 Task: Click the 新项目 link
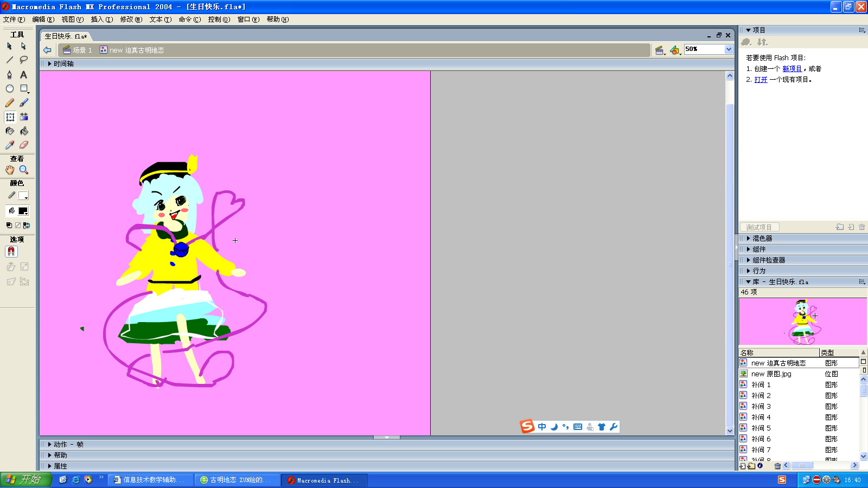(x=792, y=69)
